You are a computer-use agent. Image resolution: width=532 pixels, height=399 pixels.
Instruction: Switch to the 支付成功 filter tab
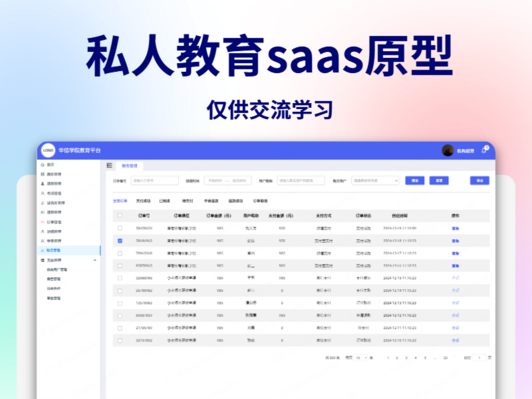(143, 201)
